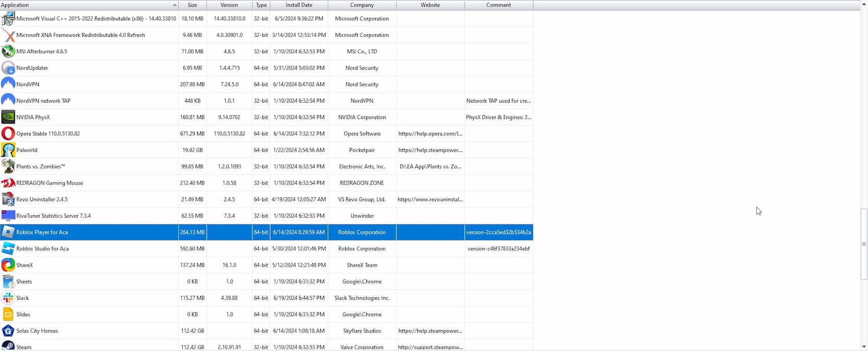Click 'ShareX Team' company cell
Image resolution: width=868 pixels, height=351 pixels.
362,265
